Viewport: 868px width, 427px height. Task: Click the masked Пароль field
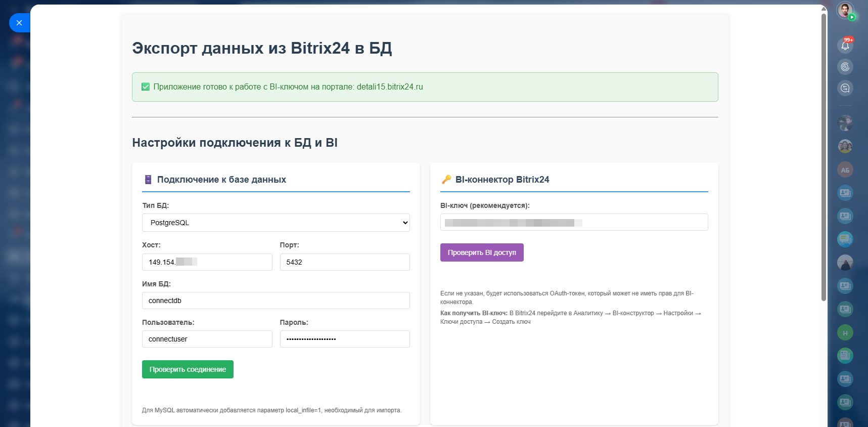click(344, 339)
